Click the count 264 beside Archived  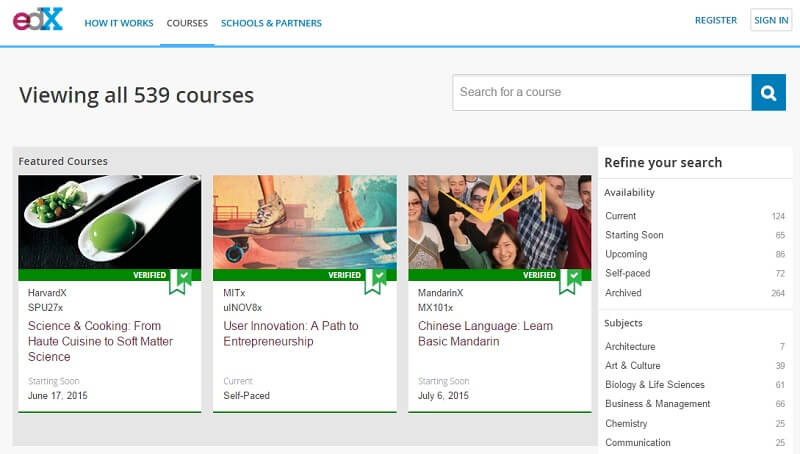click(x=778, y=293)
